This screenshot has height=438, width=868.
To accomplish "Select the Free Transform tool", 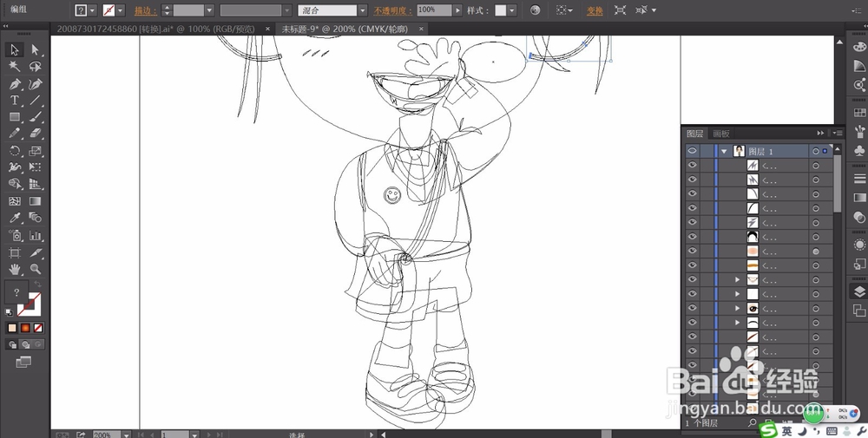I will pos(36,167).
